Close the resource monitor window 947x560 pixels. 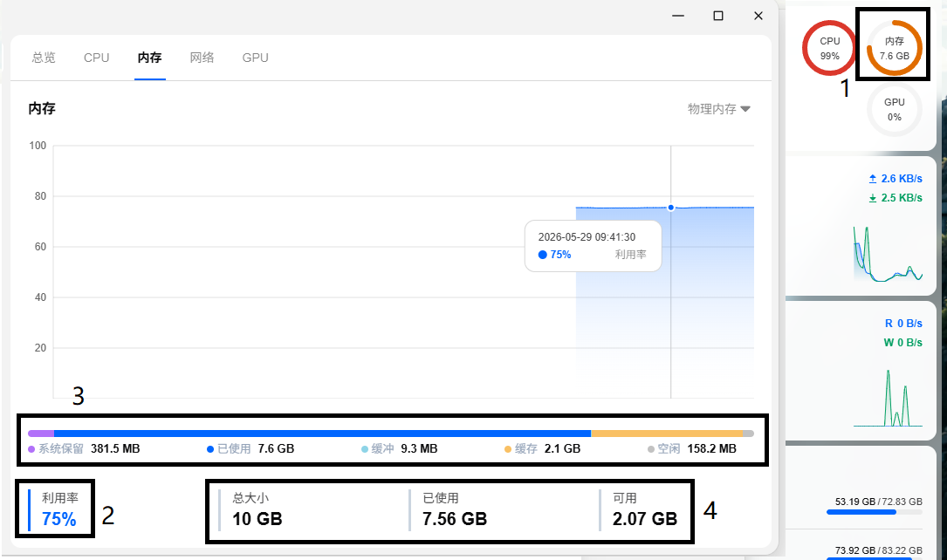[758, 16]
